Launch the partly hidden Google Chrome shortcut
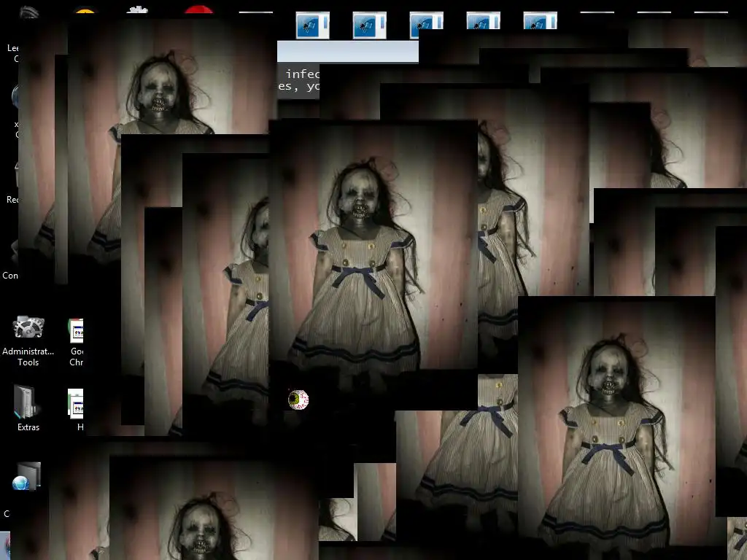 [76, 330]
